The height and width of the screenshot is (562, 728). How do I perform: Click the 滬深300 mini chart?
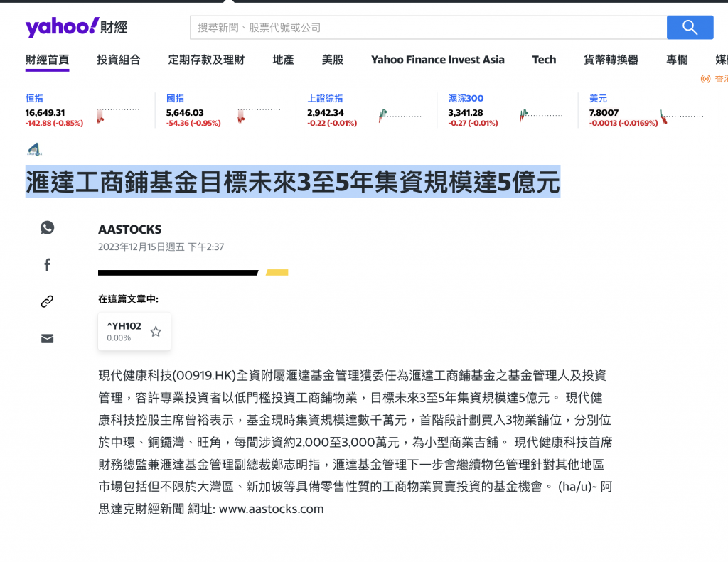tap(541, 116)
